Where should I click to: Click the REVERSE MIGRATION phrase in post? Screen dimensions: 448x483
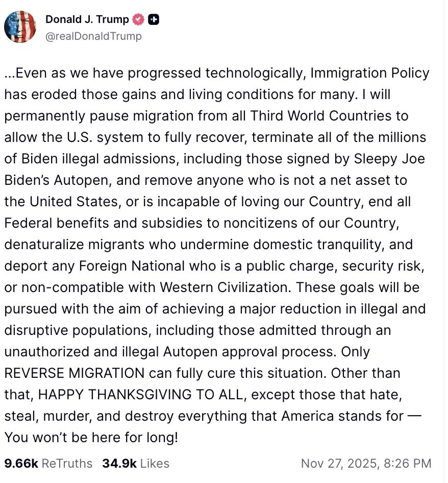(74, 373)
